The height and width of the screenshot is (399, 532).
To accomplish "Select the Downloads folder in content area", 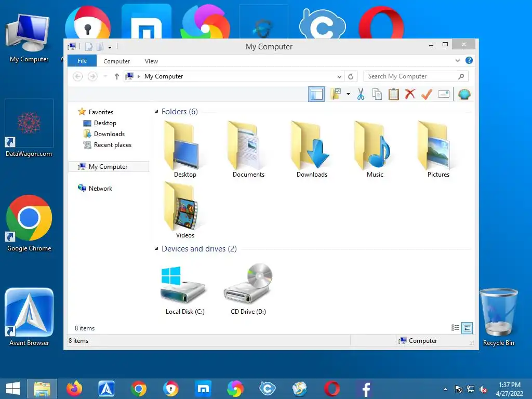I will click(312, 150).
